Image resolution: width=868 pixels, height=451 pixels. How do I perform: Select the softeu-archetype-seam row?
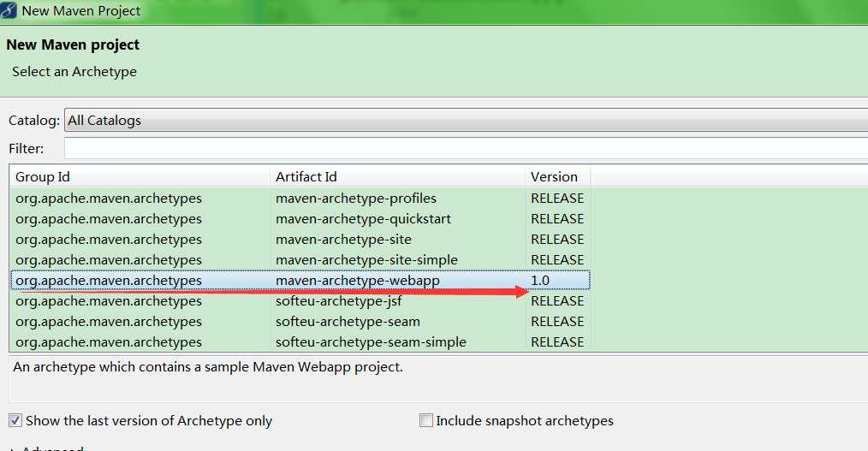point(300,321)
